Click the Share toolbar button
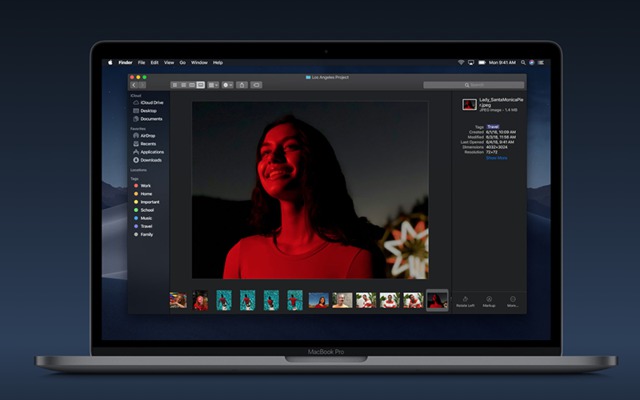The image size is (640, 400). pos(242,85)
